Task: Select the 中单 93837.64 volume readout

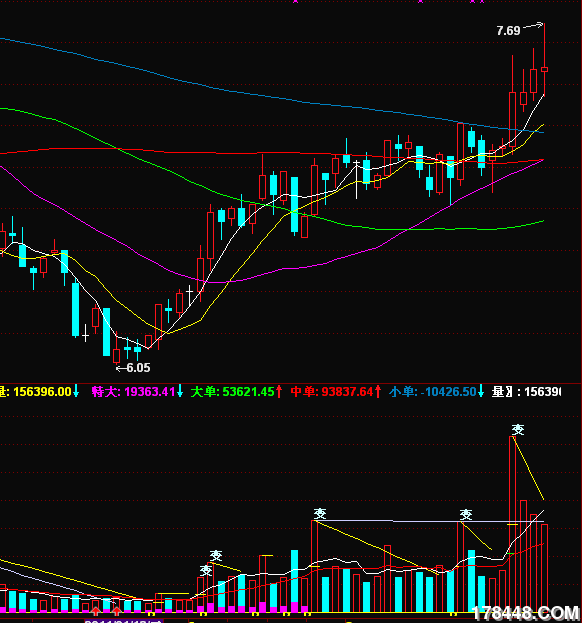Action: pyautogui.click(x=332, y=392)
